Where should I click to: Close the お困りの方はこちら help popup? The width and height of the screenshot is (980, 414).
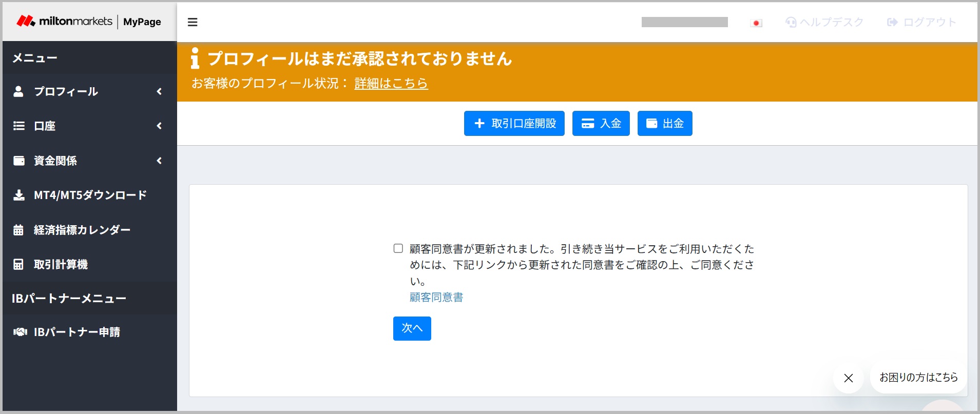click(848, 378)
